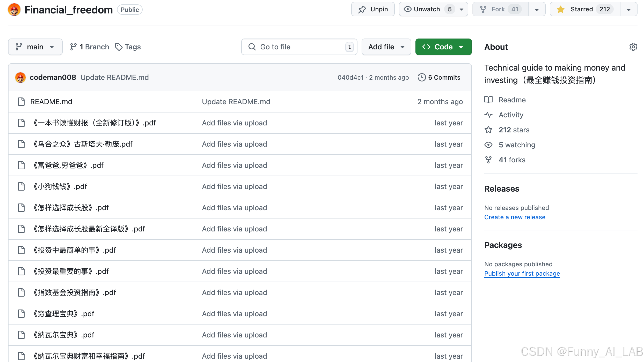Screen dimensions: 644x362
Task: Open the 《小狗钱钱》.pdf file
Action: click(x=60, y=186)
